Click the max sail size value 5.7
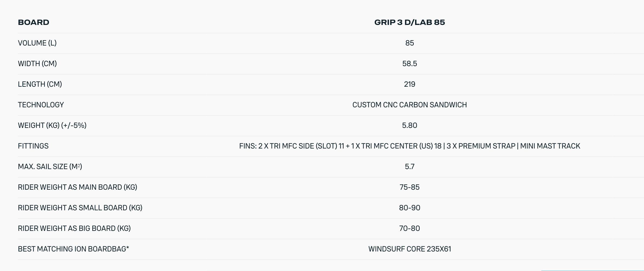 click(x=409, y=167)
